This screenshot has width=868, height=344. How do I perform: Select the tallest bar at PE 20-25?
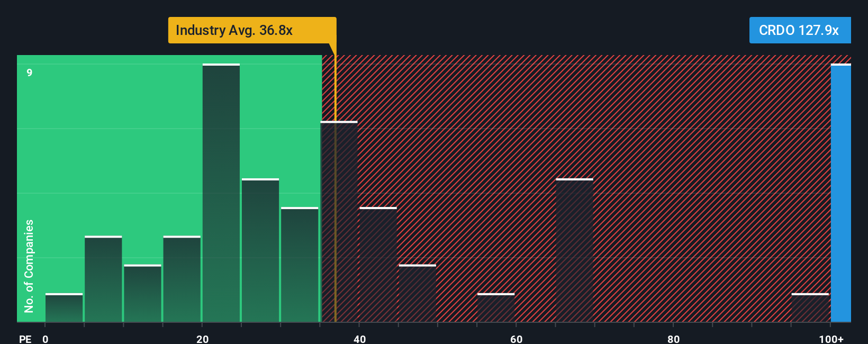coord(221,193)
